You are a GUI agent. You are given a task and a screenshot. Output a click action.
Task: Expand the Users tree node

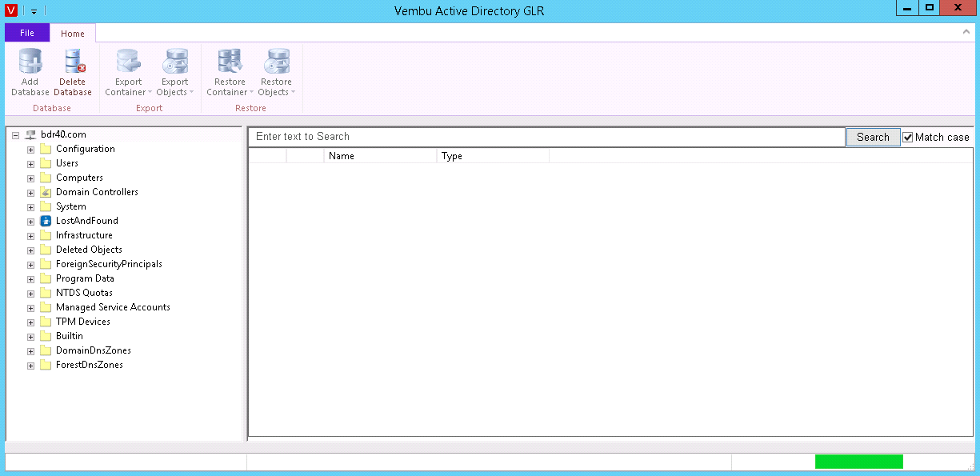tap(30, 164)
